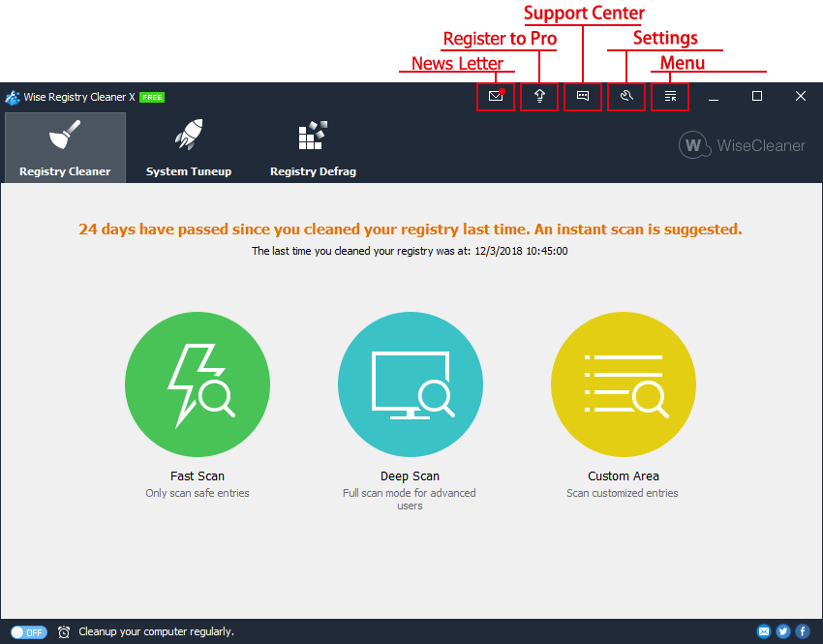Click "Cleanup your computer regularly." text

coord(157,631)
